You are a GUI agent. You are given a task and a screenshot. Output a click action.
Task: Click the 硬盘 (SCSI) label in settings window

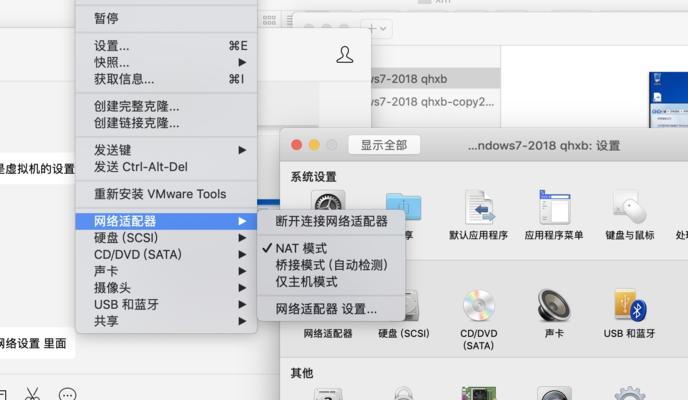click(x=404, y=333)
